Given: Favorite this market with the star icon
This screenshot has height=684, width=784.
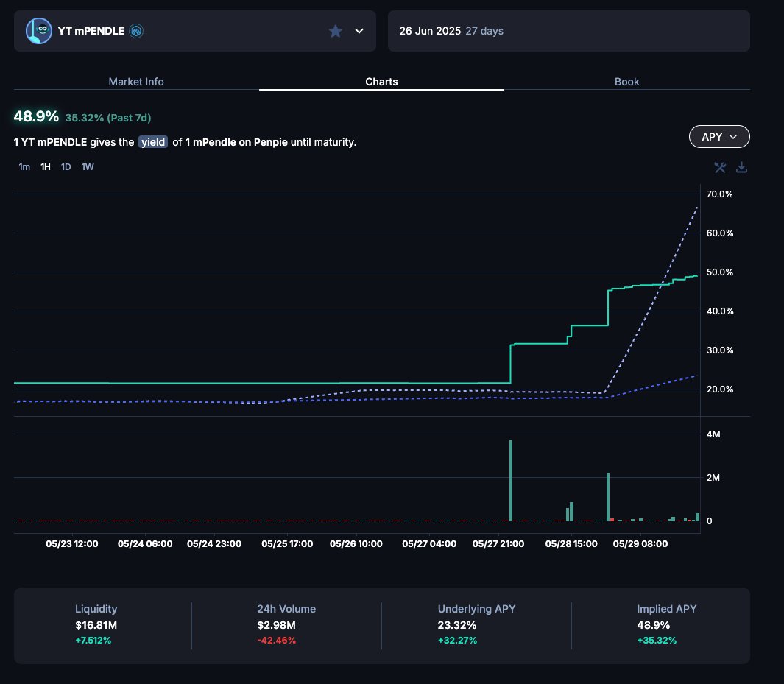Looking at the screenshot, I should [336, 31].
